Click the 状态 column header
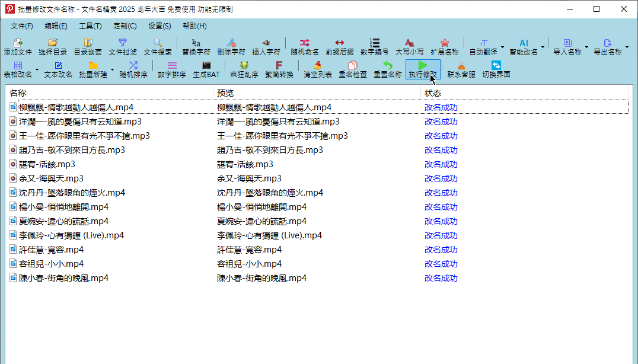 [524, 93]
